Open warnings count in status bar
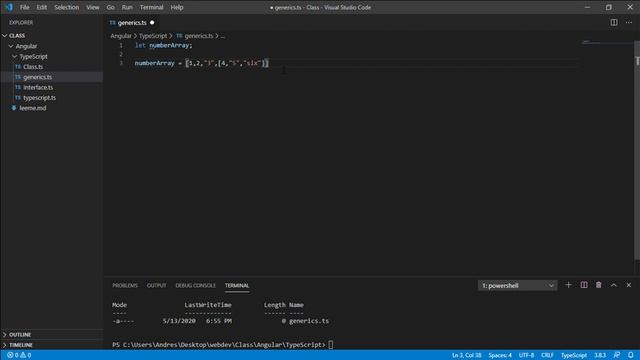The image size is (640, 360). pos(26,355)
